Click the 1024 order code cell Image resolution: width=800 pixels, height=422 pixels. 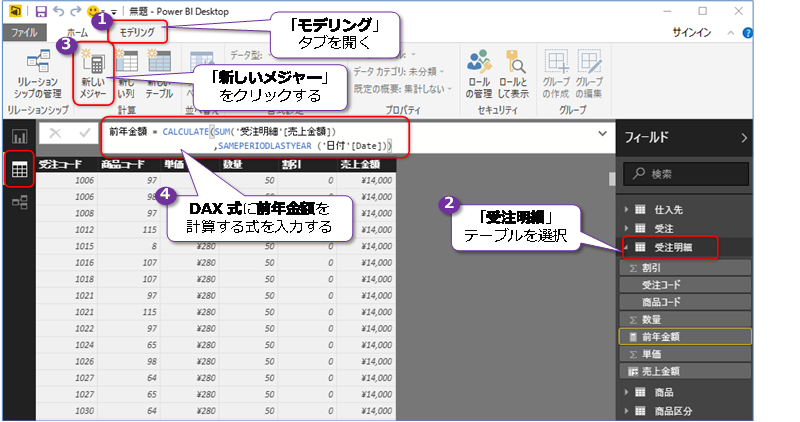click(x=66, y=345)
